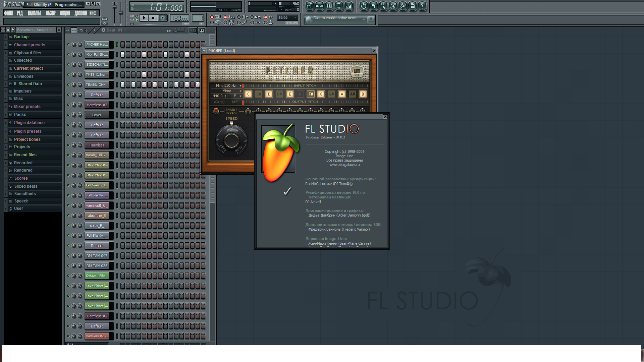Image resolution: width=644 pixels, height=362 pixels.
Task: Set tempo field showing 130.000
Action: (179, 18)
